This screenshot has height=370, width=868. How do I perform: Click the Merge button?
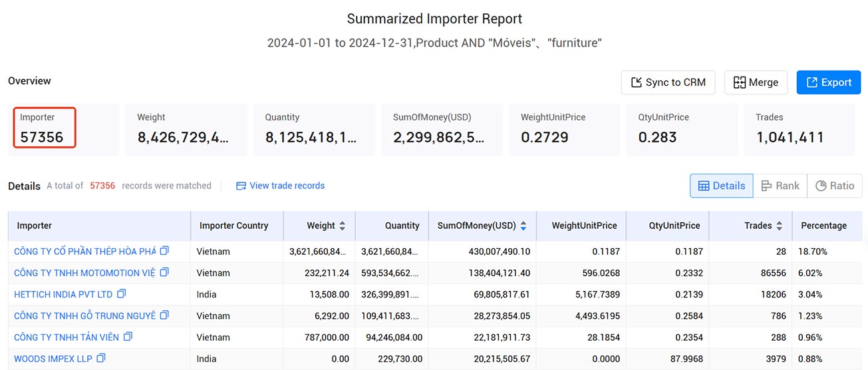coord(756,83)
